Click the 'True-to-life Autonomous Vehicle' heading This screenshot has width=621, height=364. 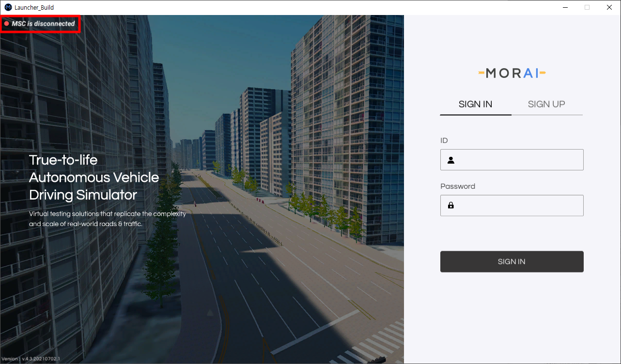click(x=94, y=177)
